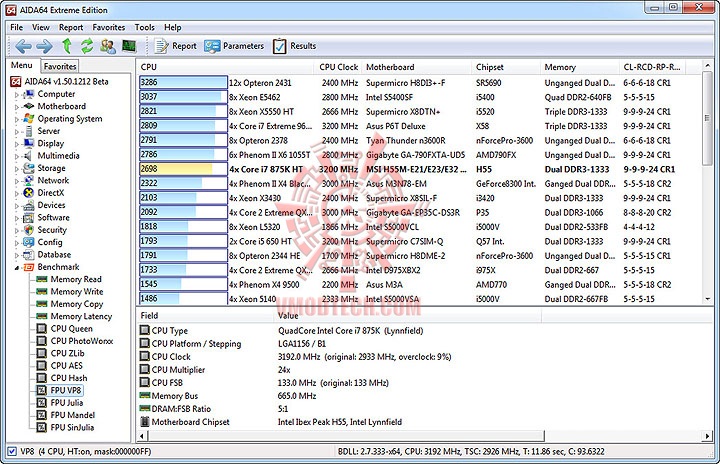Select the Config icon in tree

pos(28,242)
